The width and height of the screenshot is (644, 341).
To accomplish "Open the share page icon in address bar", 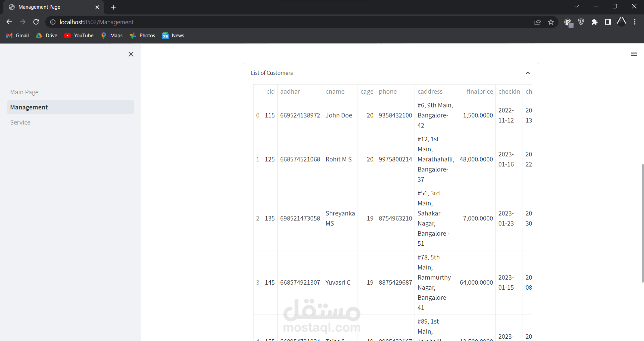I will click(537, 22).
